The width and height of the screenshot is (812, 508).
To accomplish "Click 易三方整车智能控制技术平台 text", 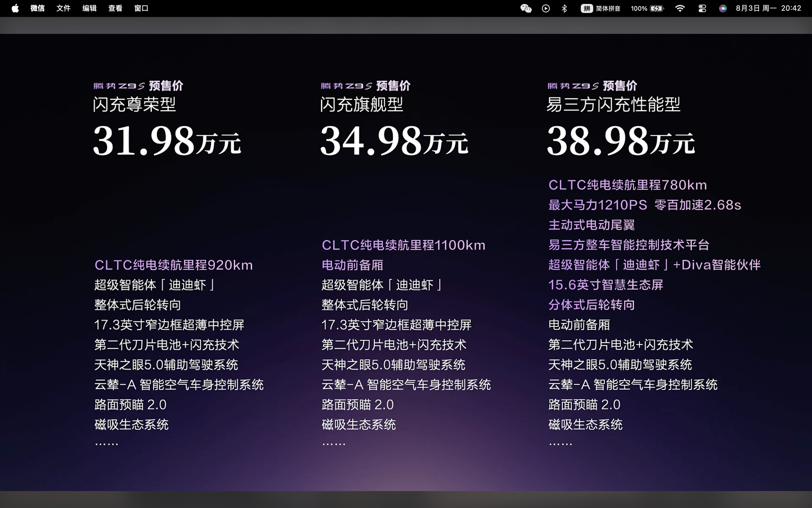I will pos(629,245).
